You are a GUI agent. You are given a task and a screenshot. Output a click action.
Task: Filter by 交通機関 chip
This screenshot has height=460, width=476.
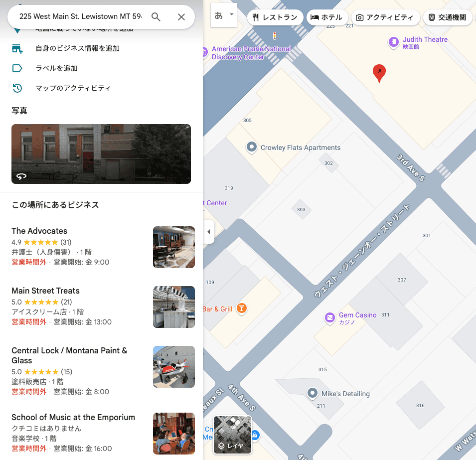tap(448, 17)
